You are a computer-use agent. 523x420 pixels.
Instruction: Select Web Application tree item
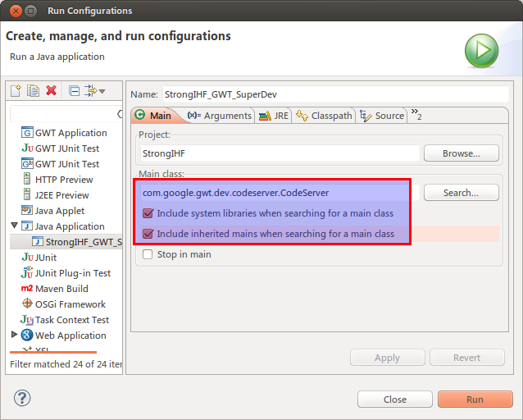[63, 336]
